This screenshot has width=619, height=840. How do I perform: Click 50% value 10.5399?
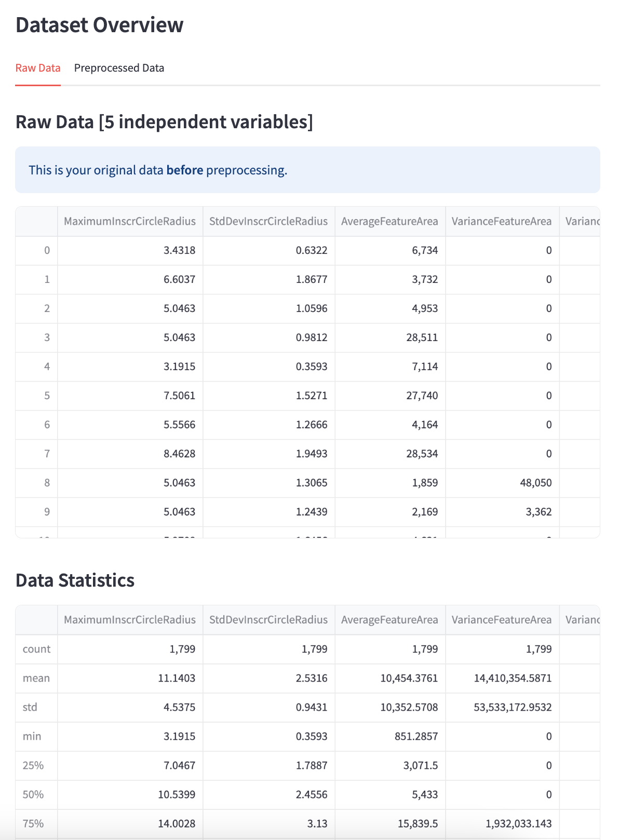coord(130,795)
